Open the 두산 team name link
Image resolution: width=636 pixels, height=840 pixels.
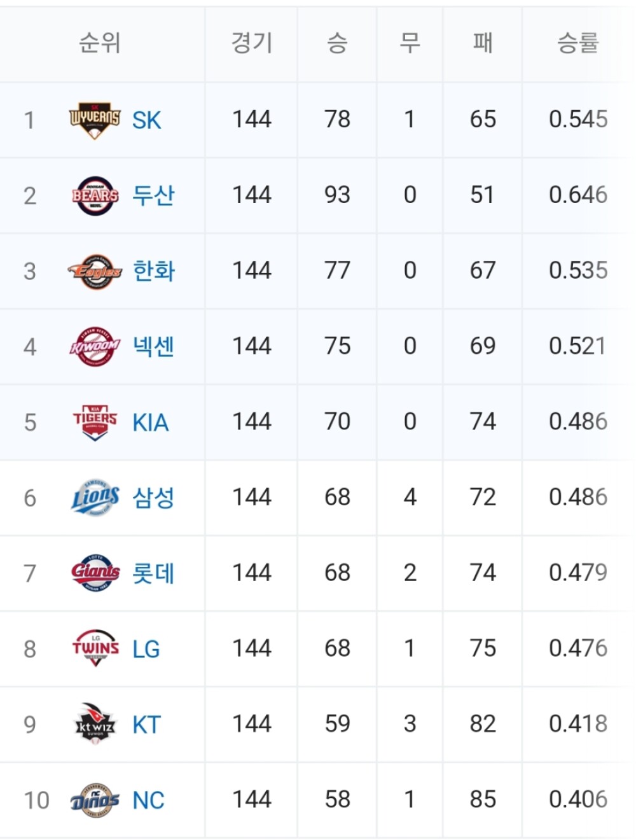(153, 195)
